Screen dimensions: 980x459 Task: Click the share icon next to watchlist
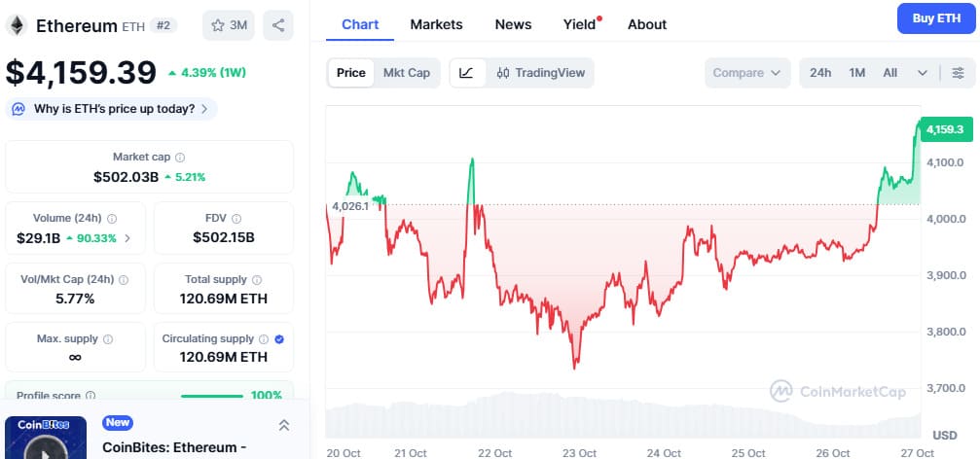pyautogui.click(x=279, y=25)
